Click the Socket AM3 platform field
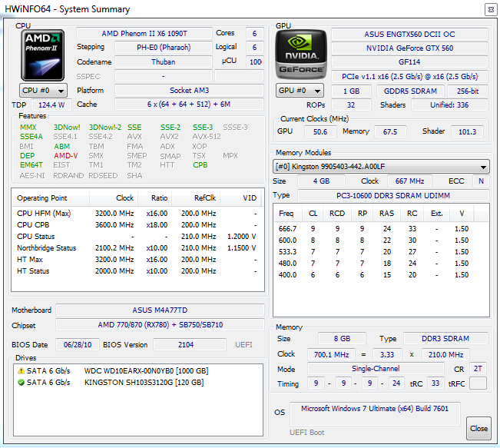This screenshot has width=500, height=448. point(190,91)
